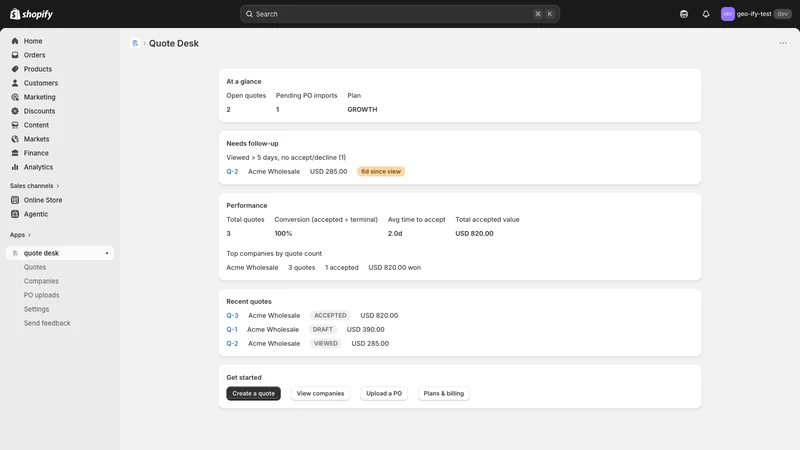Open the geo-ify-test account menu
The image size is (800, 450).
tap(756, 14)
